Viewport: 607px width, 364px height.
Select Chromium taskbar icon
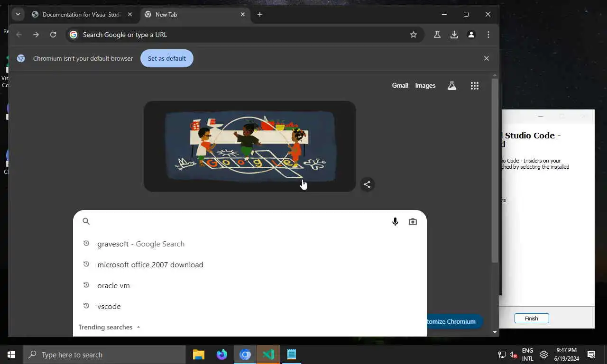click(x=245, y=355)
